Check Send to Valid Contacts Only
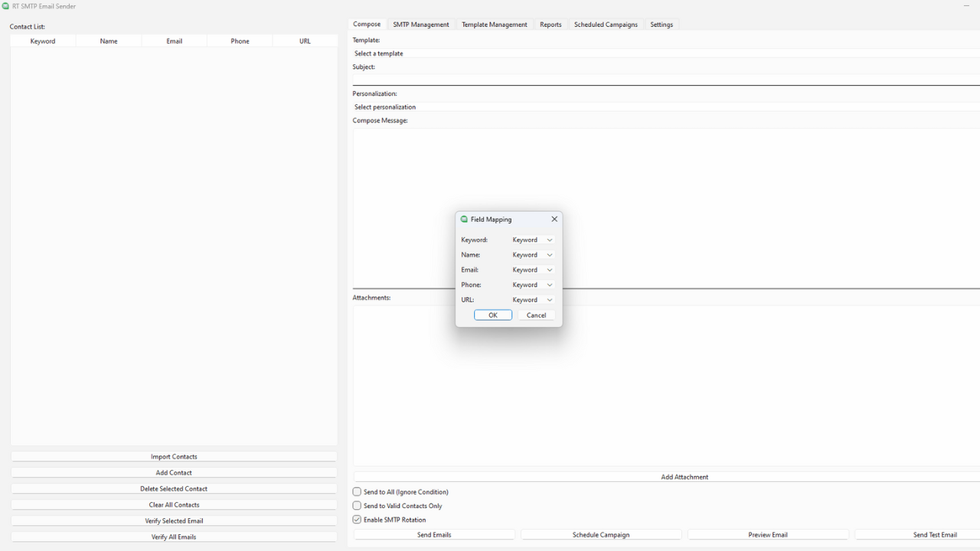 (357, 505)
